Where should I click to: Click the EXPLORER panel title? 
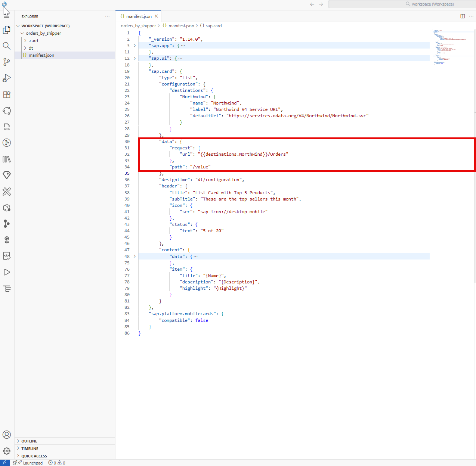coord(30,16)
